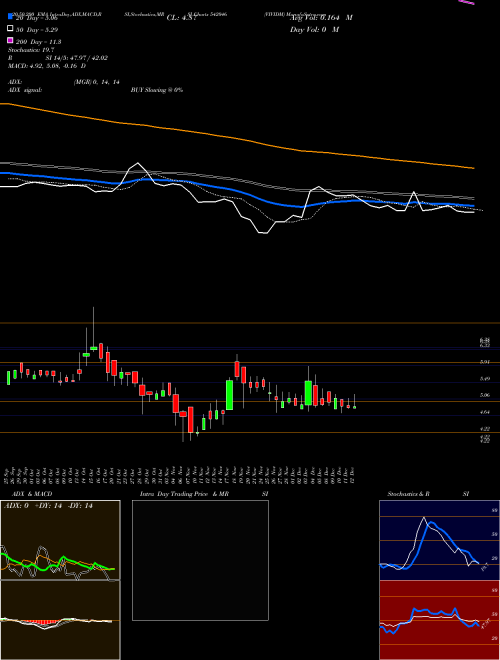Click the 'Stochastics & R' panel heading

pyautogui.click(x=409, y=494)
